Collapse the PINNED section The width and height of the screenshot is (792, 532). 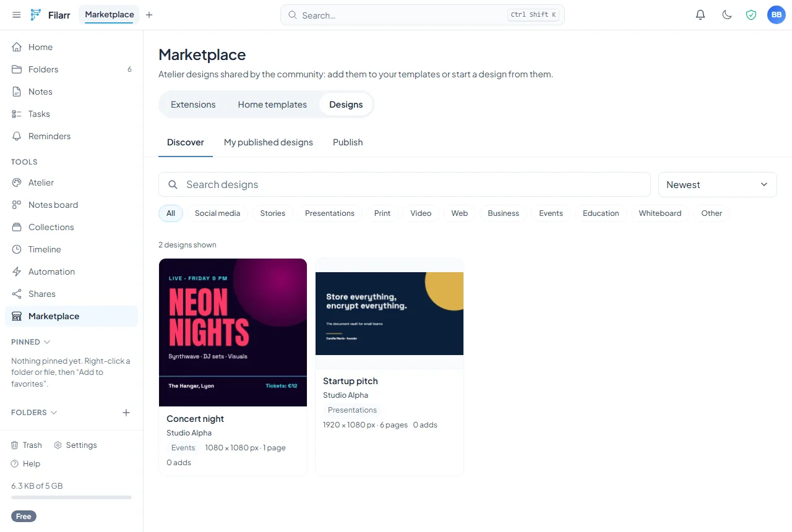31,342
